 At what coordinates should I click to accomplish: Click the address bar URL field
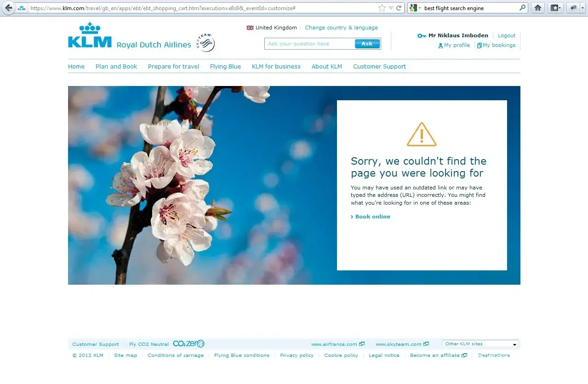pos(202,8)
